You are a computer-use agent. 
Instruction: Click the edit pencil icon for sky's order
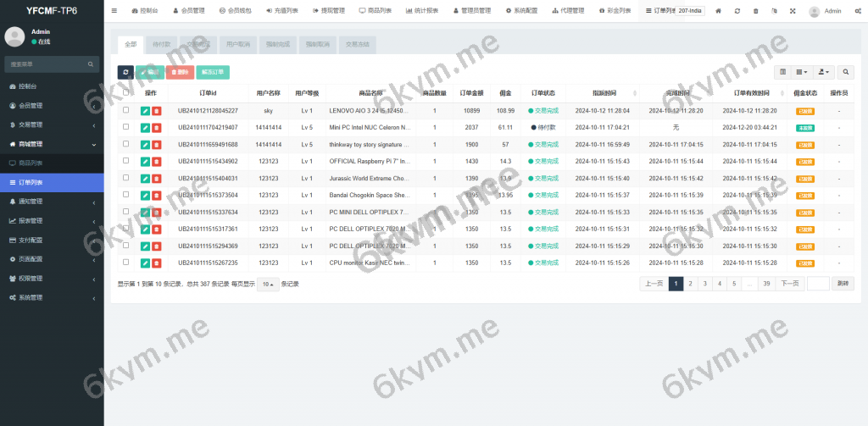pos(145,111)
